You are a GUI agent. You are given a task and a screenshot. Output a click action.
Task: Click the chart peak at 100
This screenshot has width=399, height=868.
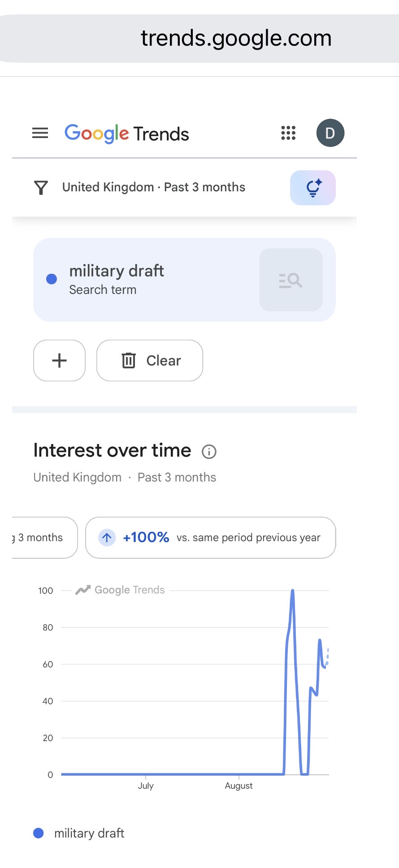[x=293, y=591]
